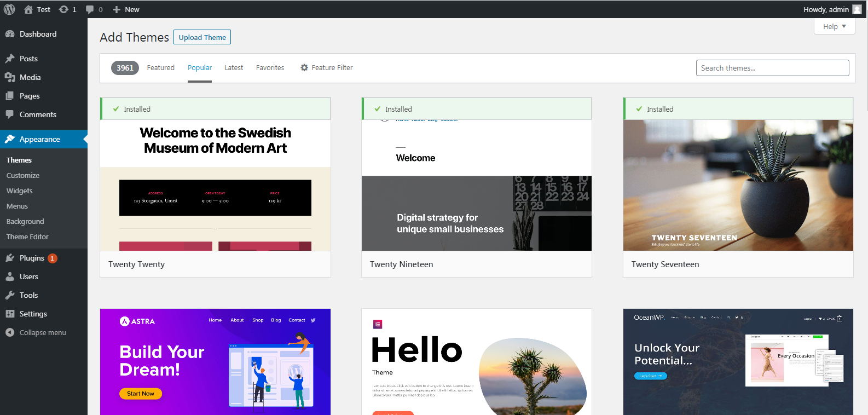Viewport: 868px width, 415px height.
Task: Click the Tools wrench icon
Action: tap(10, 295)
